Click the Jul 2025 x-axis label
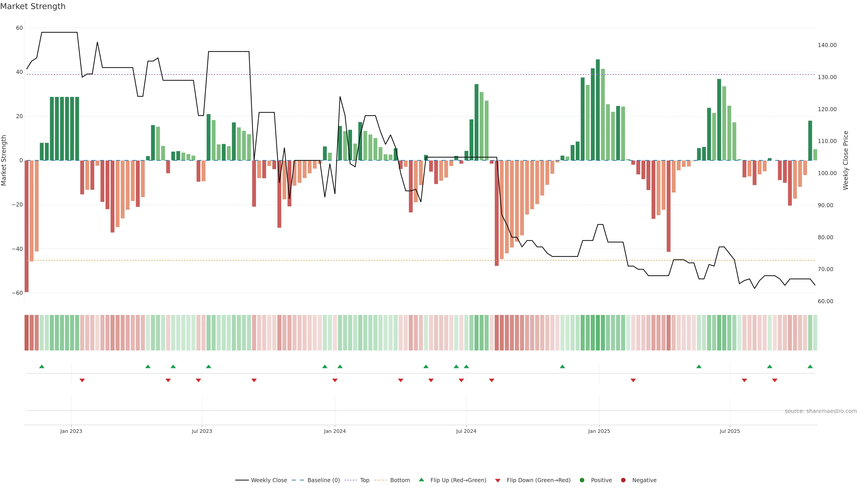868x488 pixels. coord(729,431)
